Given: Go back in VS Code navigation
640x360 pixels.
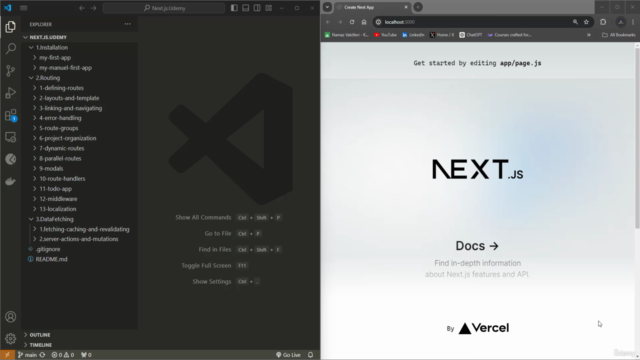Looking at the screenshot, I should click(82, 8).
